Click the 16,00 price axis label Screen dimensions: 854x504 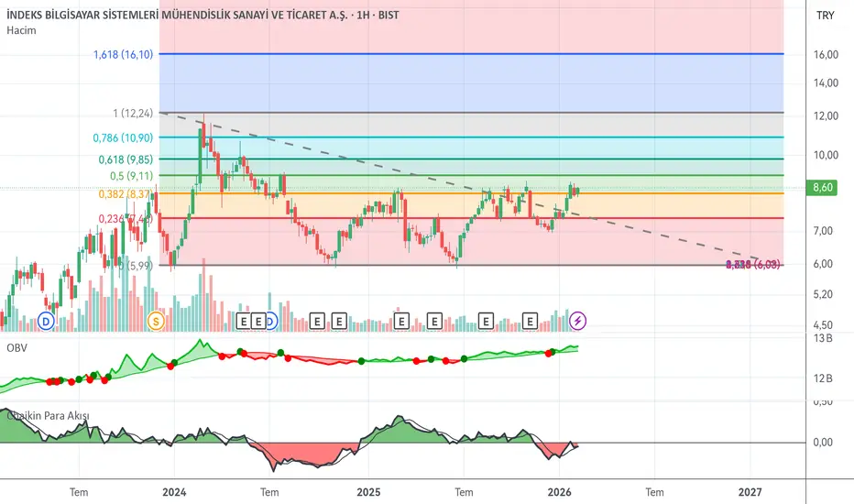[x=826, y=54]
